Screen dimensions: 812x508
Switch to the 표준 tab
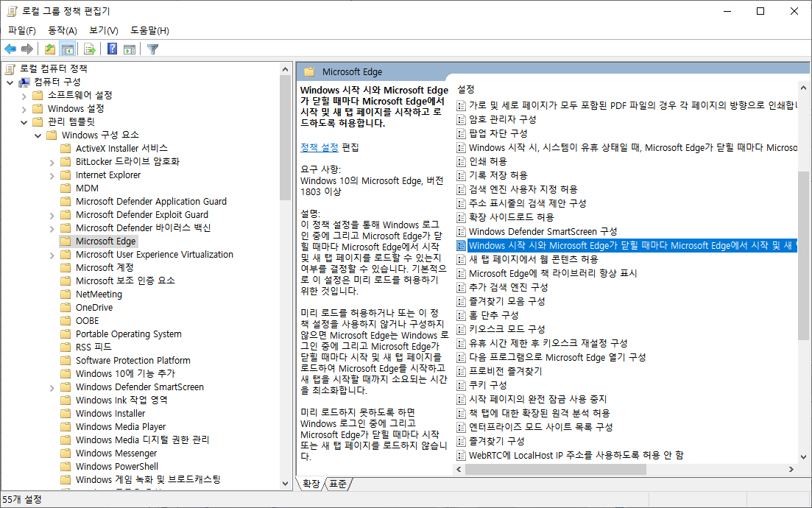[x=338, y=484]
